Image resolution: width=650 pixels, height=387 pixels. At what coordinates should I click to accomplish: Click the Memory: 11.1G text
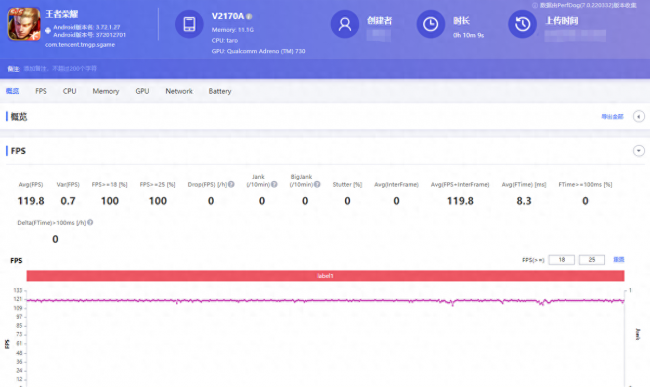tap(233, 30)
